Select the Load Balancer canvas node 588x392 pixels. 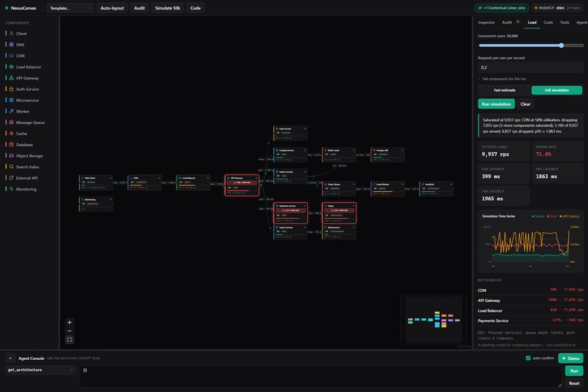pos(193,182)
